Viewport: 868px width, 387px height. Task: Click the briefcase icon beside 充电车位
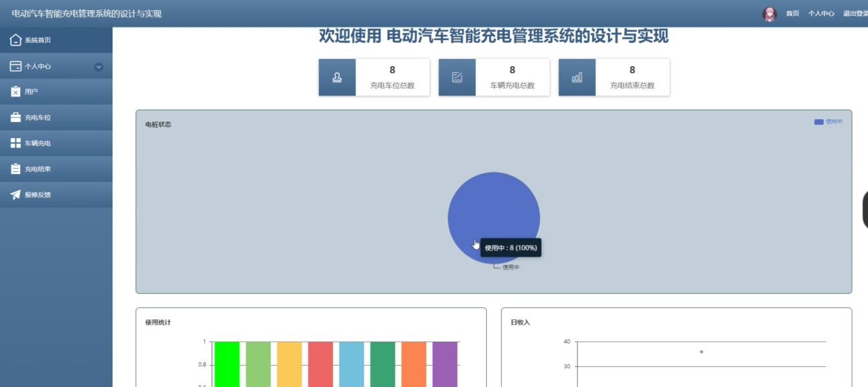coord(15,117)
